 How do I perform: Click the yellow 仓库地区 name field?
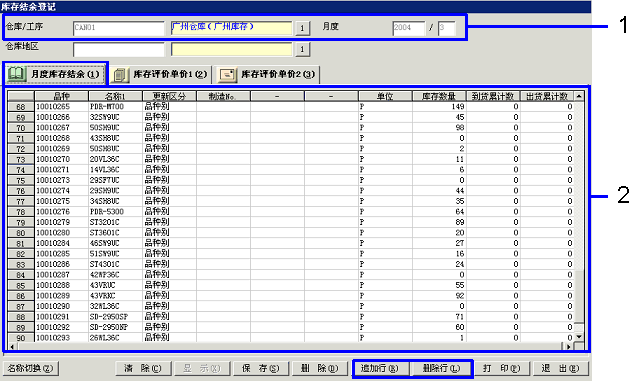[231, 49]
